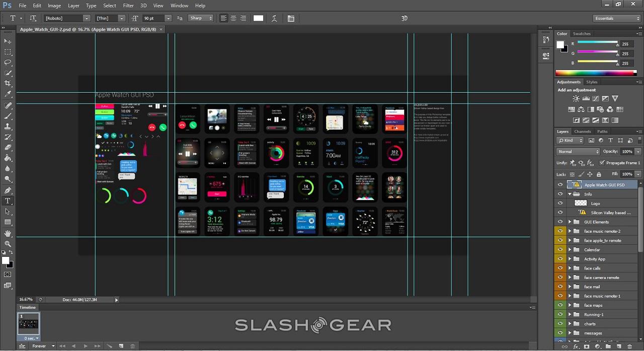The height and width of the screenshot is (351, 644).
Task: Select the Clone Stamp tool
Action: coord(8,126)
